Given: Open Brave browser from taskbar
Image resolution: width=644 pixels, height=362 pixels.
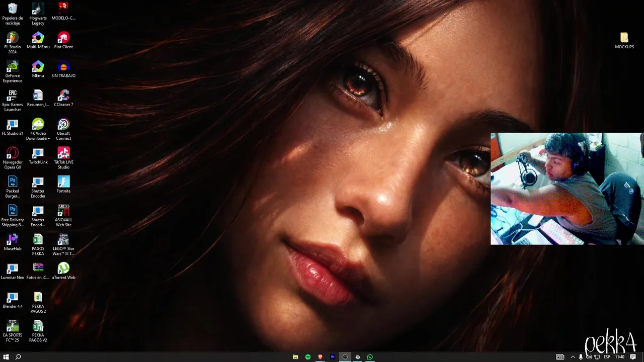Looking at the screenshot, I should click(320, 357).
